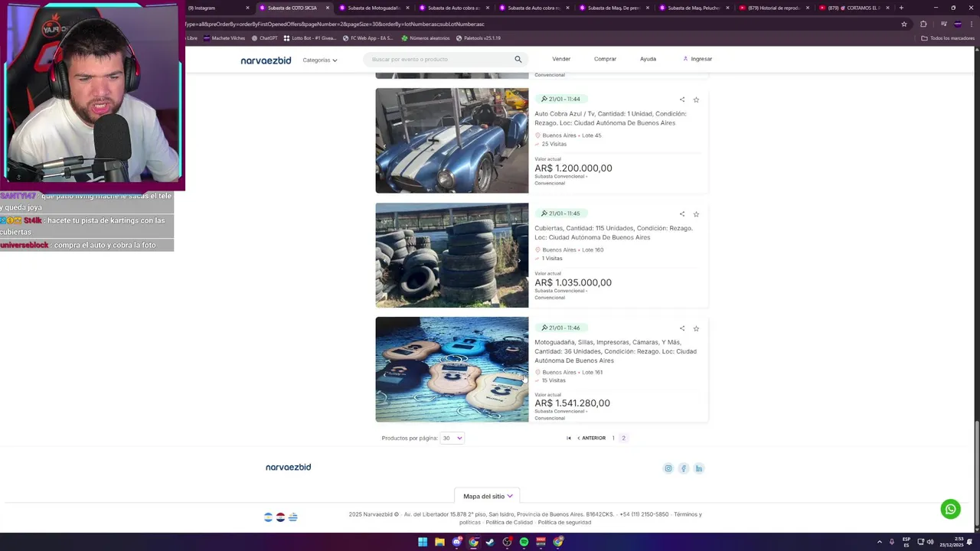Open Narvaezbid Facebook footer icon

point(684,468)
